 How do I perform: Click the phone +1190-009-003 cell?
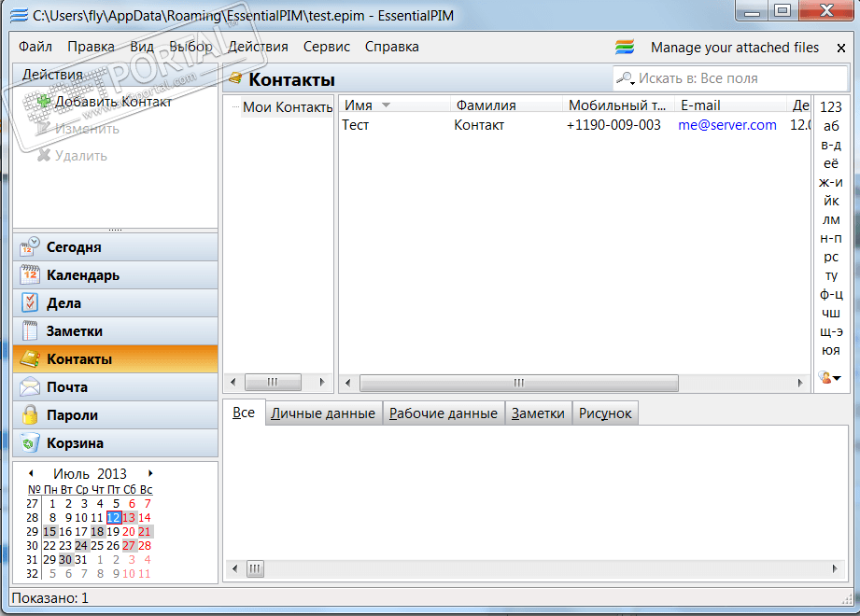(613, 125)
